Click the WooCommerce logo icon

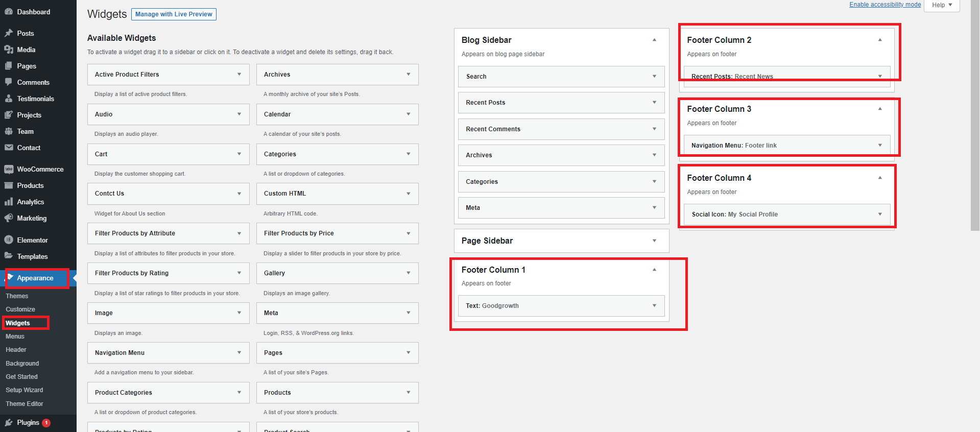click(9, 169)
